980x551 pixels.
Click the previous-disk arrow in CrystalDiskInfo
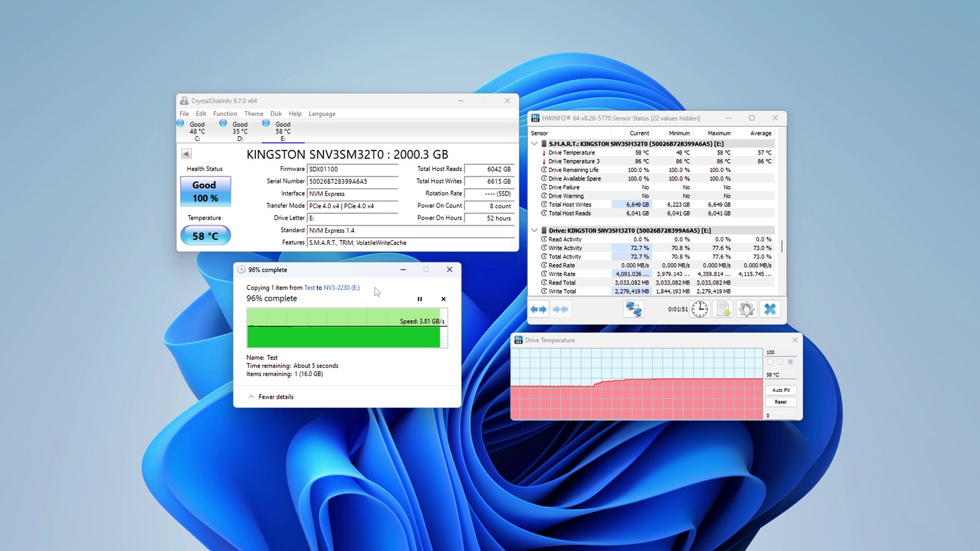(x=186, y=154)
